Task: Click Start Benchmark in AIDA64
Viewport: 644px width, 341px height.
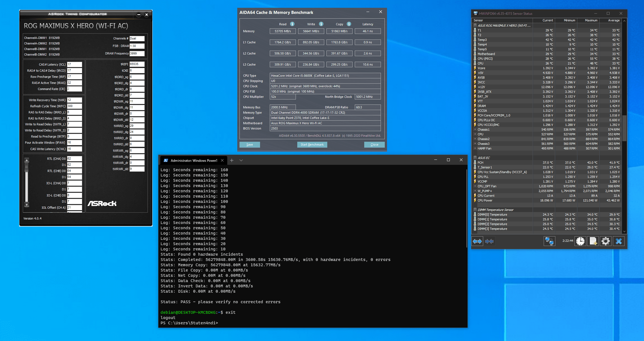Action: pos(312,145)
